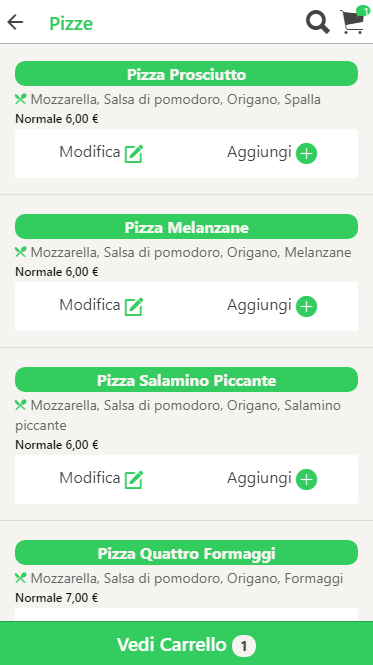Click plus icon for Pizza Salamino Piccante
This screenshot has width=373, height=665.
coord(306,479)
